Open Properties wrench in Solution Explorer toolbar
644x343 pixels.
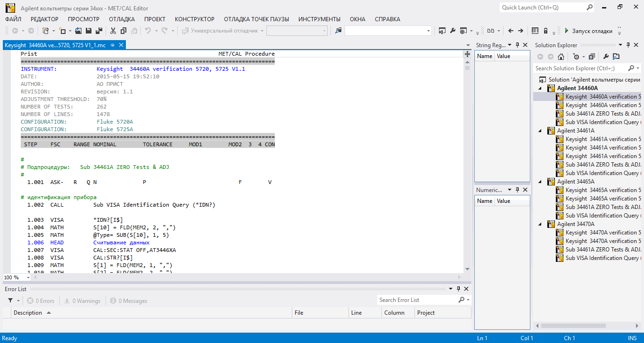click(x=606, y=57)
